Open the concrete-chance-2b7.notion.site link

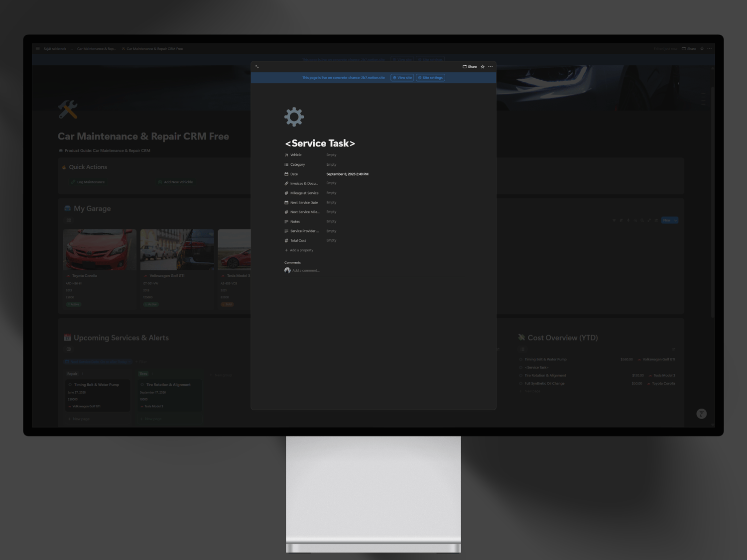(x=359, y=78)
